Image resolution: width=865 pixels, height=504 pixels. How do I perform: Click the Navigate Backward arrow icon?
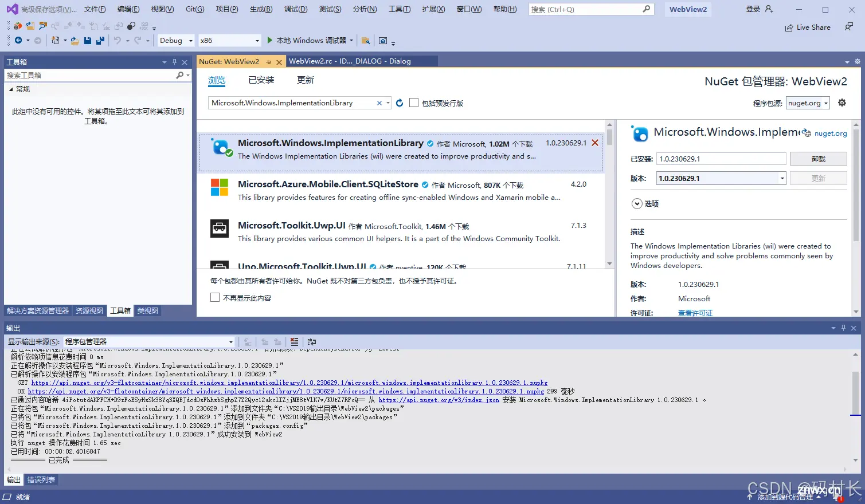click(x=18, y=40)
